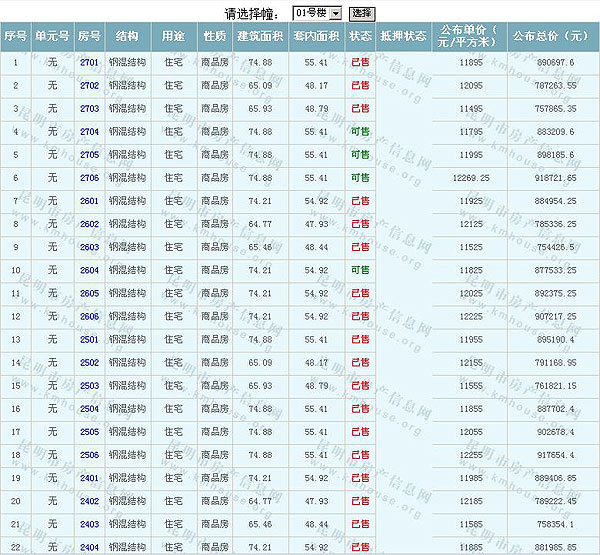600x555 pixels.
Task: Click the 状态 column header
Action: (x=360, y=36)
